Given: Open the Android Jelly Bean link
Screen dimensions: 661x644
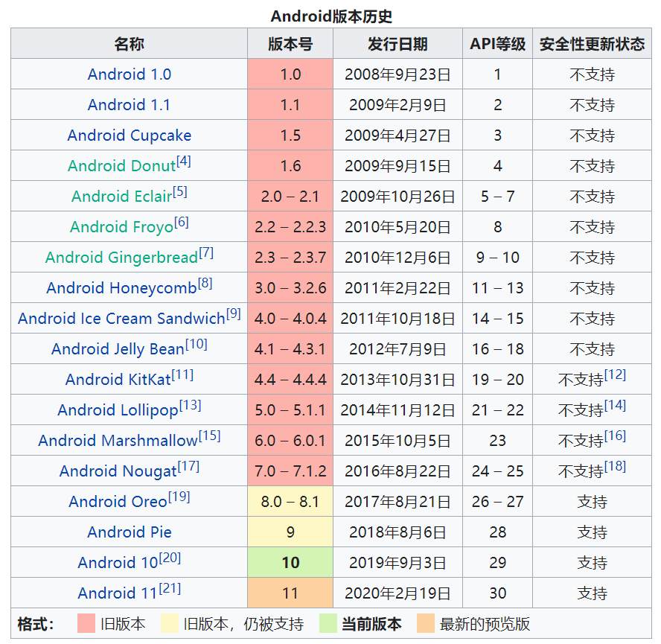Looking at the screenshot, I should [118, 348].
